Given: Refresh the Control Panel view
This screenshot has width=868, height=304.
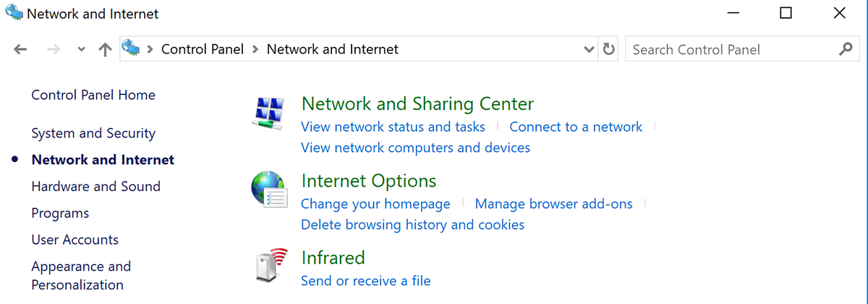Looking at the screenshot, I should pyautogui.click(x=609, y=50).
